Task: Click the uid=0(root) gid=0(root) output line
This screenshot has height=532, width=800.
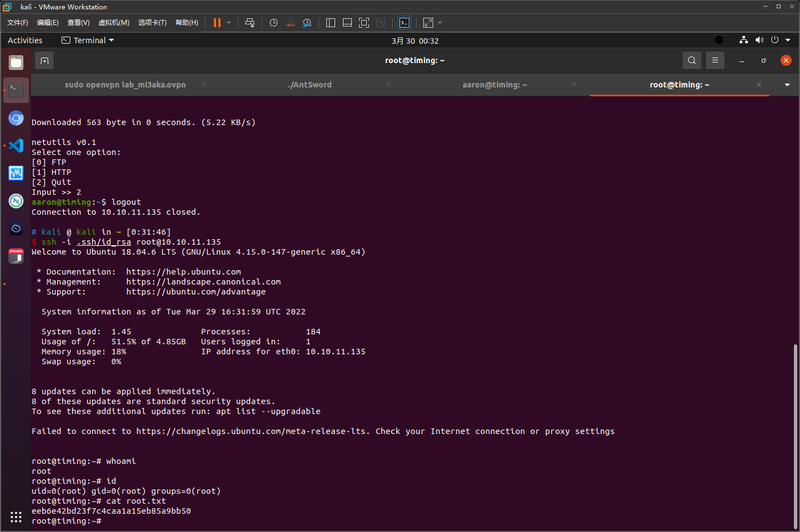Action: coord(126,491)
